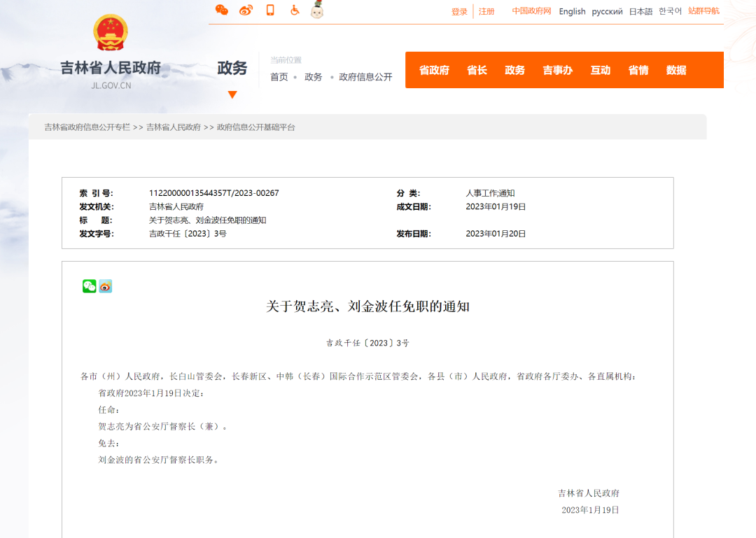Switch language to 日本語

640,12
